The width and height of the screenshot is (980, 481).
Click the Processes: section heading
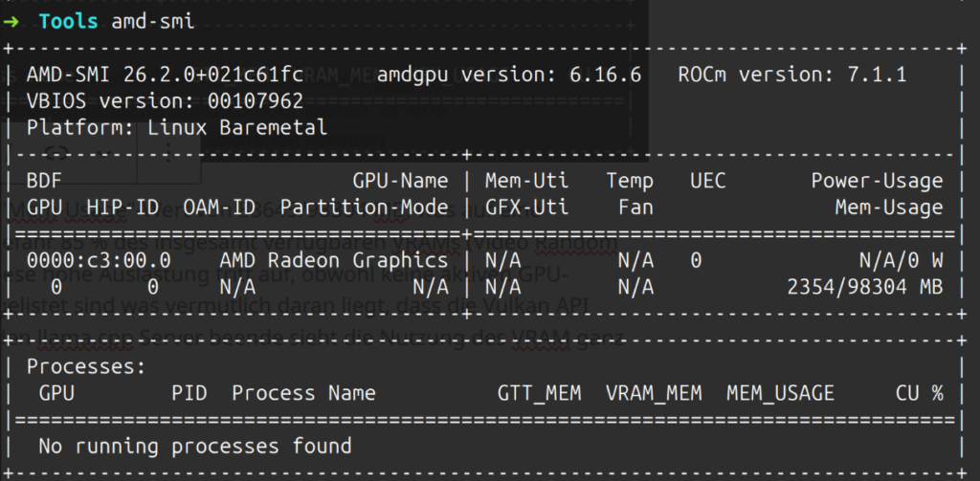click(85, 366)
